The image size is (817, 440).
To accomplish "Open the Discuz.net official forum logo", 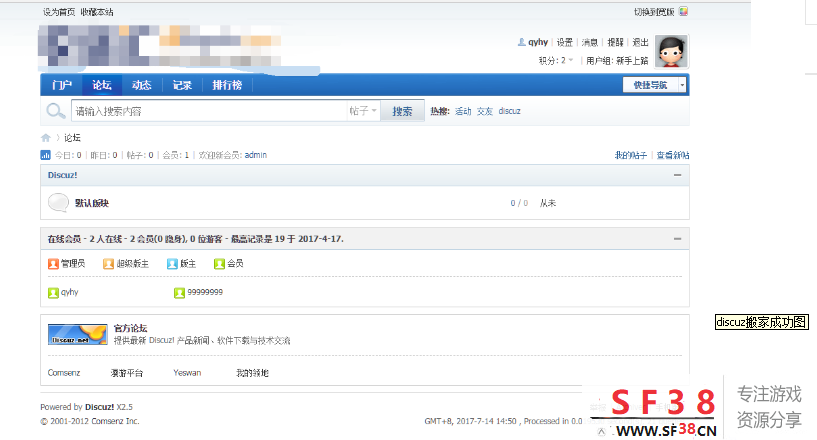I will (x=77, y=334).
